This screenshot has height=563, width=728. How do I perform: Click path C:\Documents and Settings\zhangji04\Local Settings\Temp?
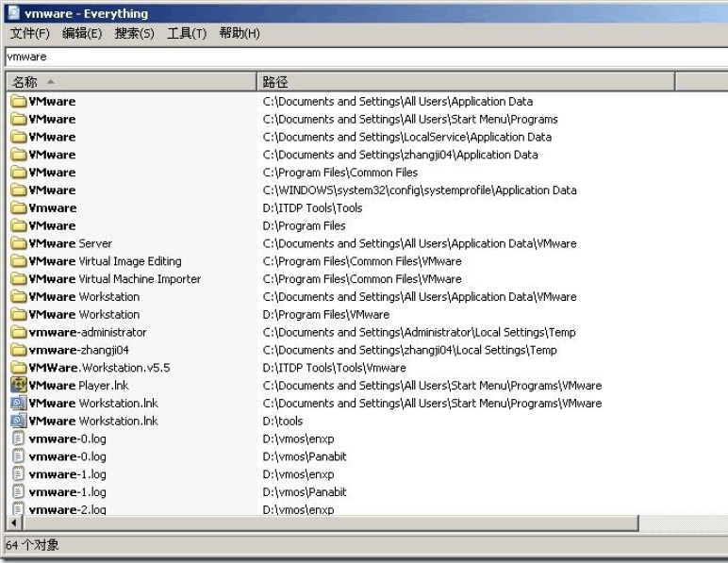coord(409,350)
